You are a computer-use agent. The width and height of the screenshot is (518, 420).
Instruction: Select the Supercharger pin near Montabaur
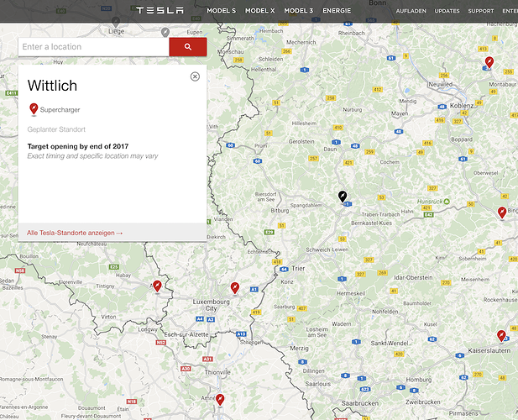[x=489, y=62]
